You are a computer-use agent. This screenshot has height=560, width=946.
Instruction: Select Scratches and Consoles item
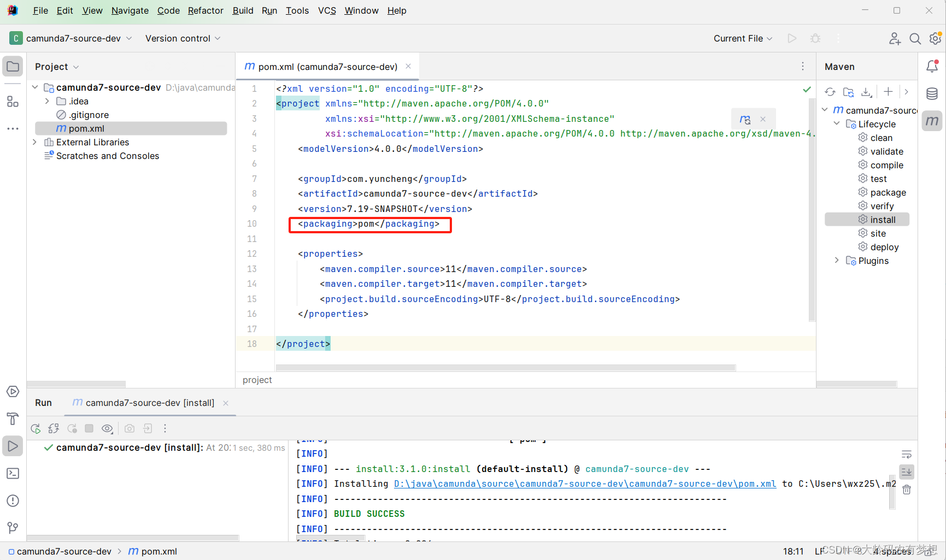point(102,156)
